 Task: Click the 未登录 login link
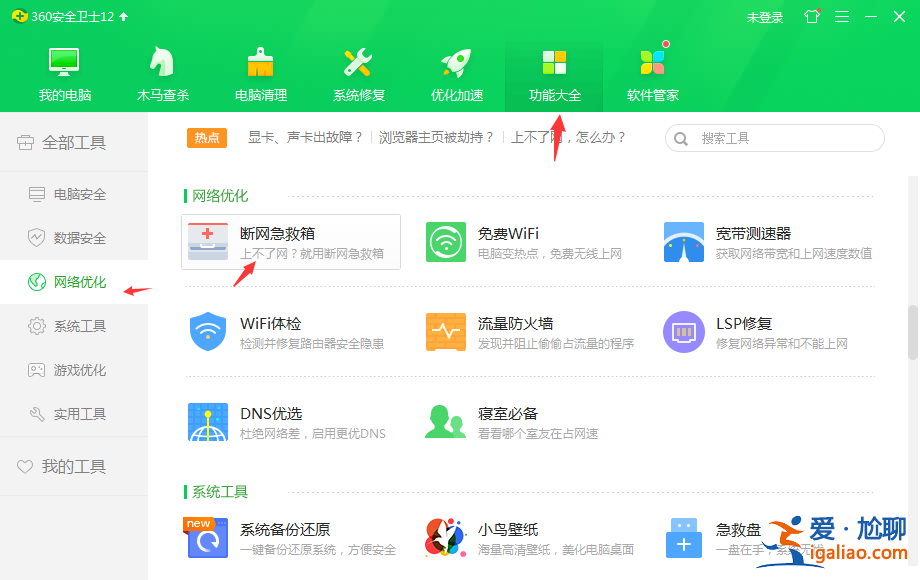click(x=765, y=16)
